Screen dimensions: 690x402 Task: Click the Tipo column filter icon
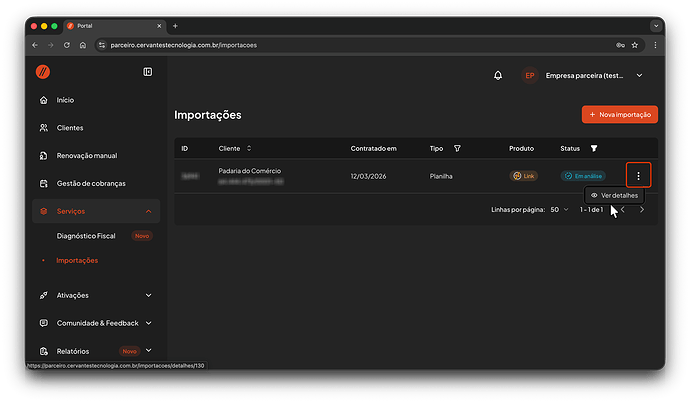point(457,149)
